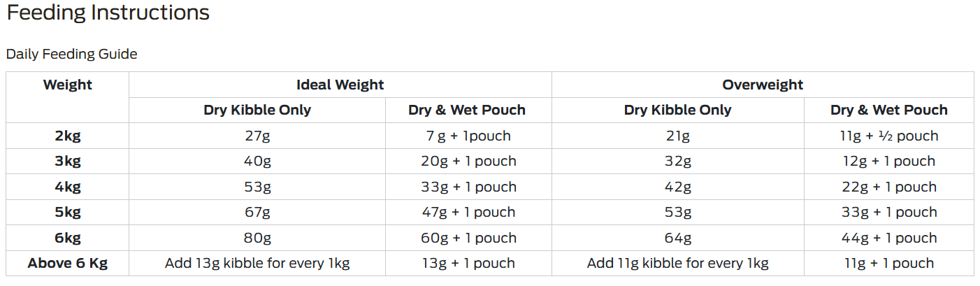Click the Above 6 Kg row label

68,264
